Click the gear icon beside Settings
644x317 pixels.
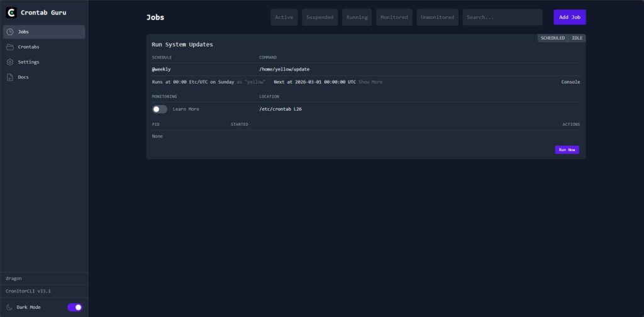(10, 62)
